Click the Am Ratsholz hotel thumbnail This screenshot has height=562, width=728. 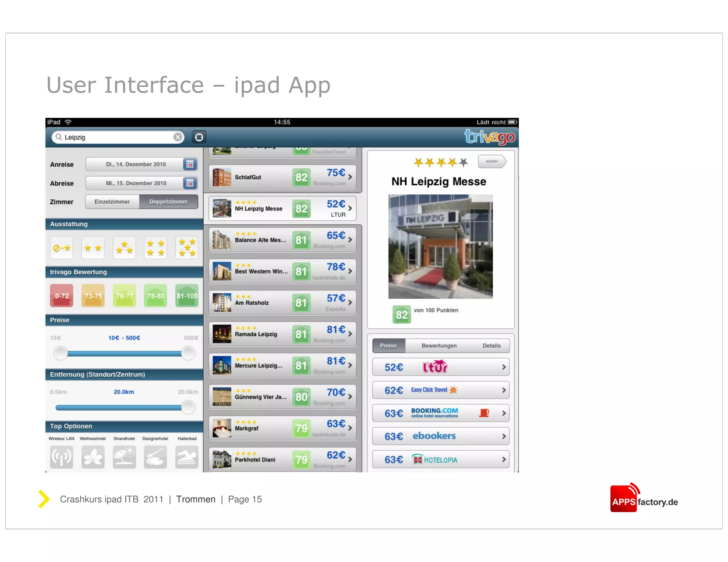[x=222, y=303]
